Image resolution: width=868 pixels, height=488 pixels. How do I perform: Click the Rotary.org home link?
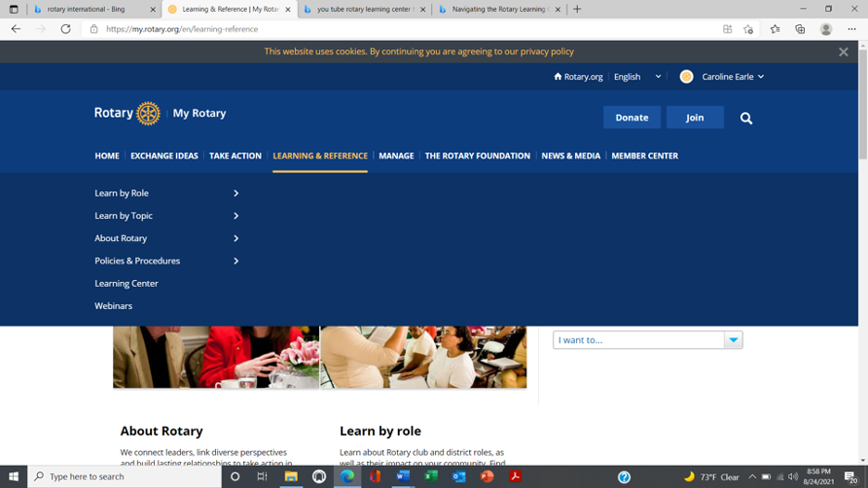click(x=578, y=77)
